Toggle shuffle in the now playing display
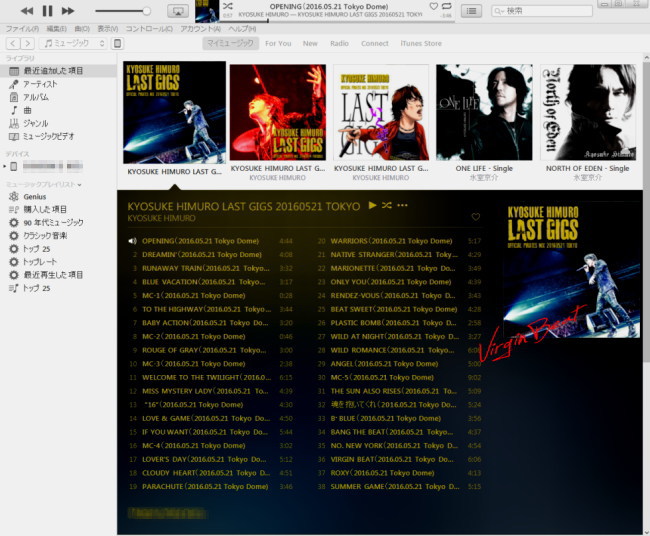The image size is (650, 536). coord(228,6)
